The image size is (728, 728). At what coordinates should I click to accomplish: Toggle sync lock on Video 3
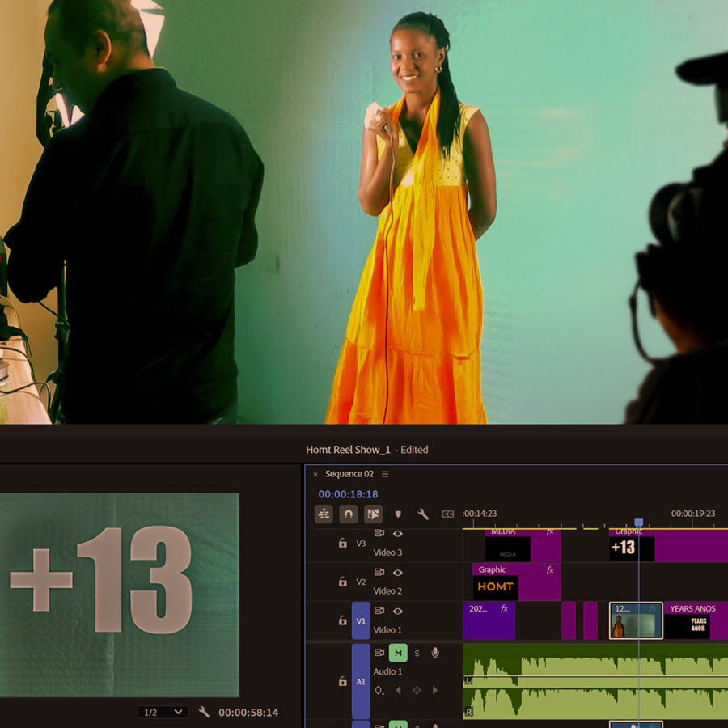[x=379, y=534]
